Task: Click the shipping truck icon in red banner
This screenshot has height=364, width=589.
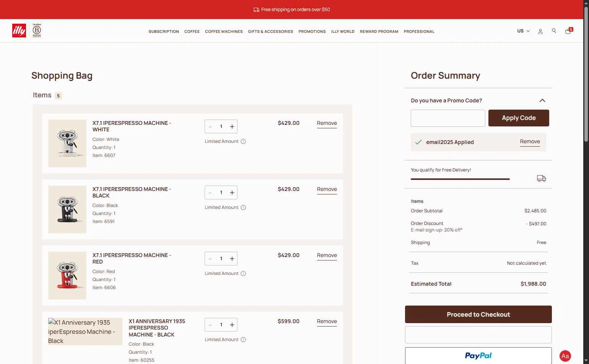Action: [x=256, y=10]
